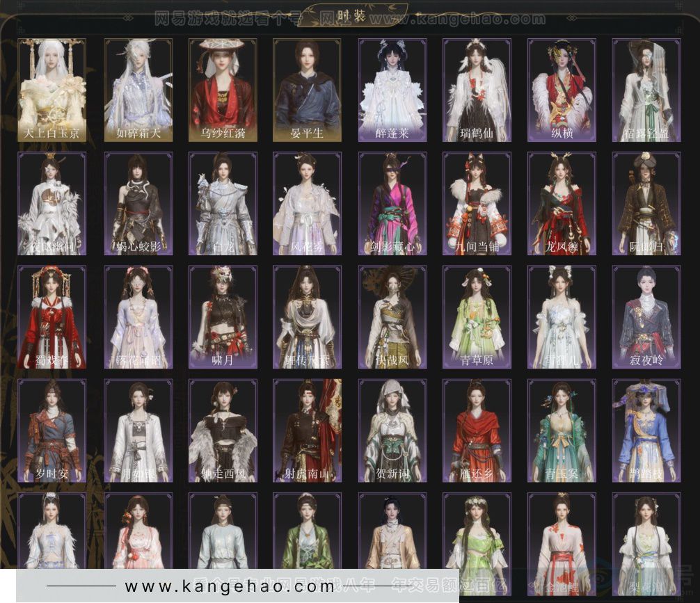Choose the 蝎心蛟影 dark outfit
The image size is (700, 603).
click(x=138, y=204)
